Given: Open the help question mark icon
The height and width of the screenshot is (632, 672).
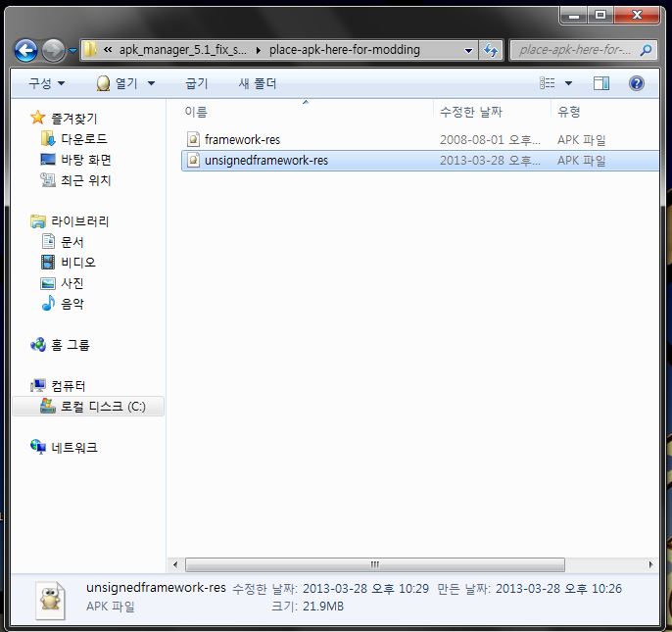Looking at the screenshot, I should [x=636, y=83].
